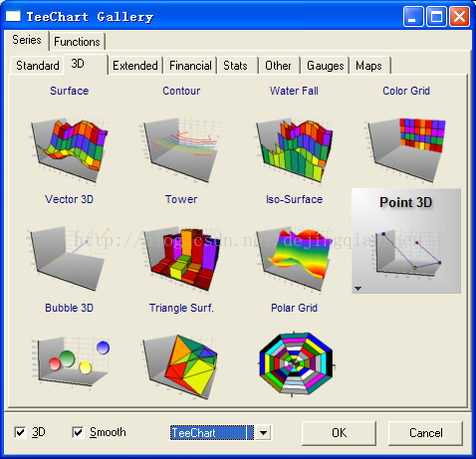The width and height of the screenshot is (476, 459).
Task: Click the TeeChart Gallery window title icon
Action: click(x=13, y=16)
